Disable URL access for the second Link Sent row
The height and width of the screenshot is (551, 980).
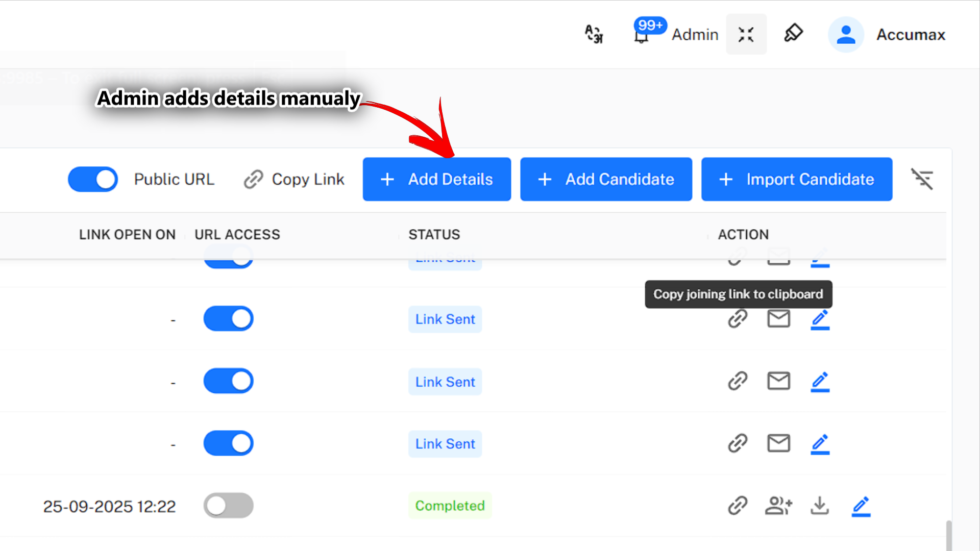[228, 318]
